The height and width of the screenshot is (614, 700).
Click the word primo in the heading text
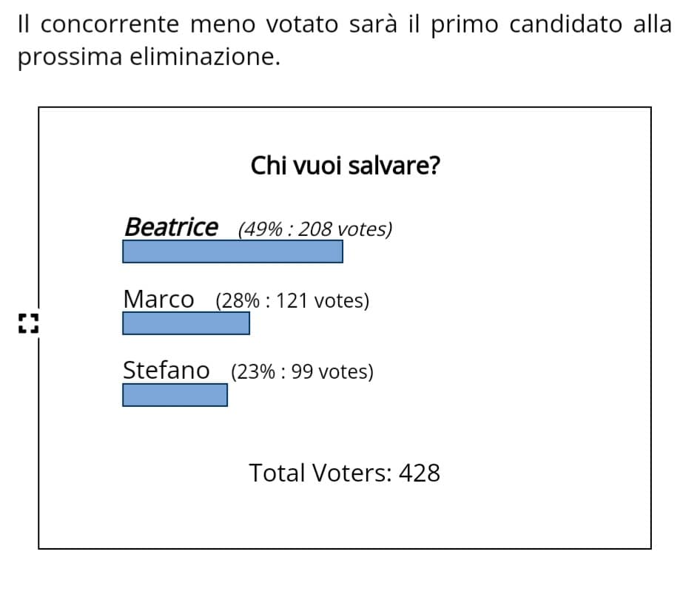[464, 25]
